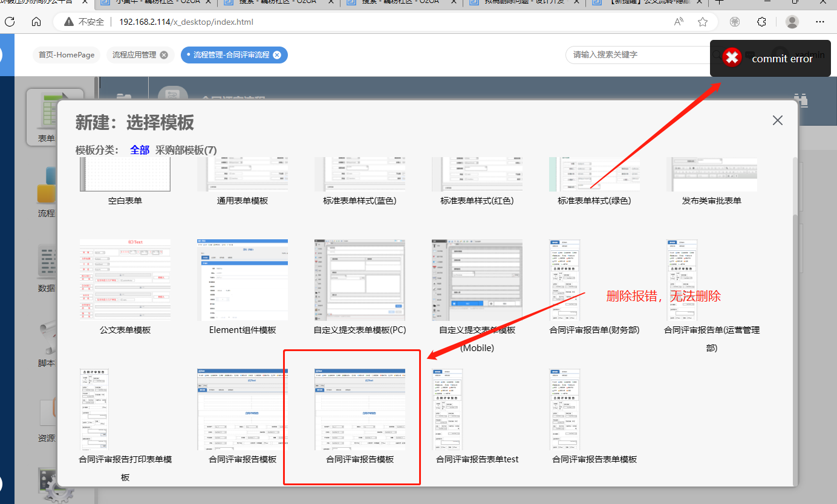The height and width of the screenshot is (504, 837).
Task: Choose the 合同评审报告单(运营管理部) template
Action: 712,296
